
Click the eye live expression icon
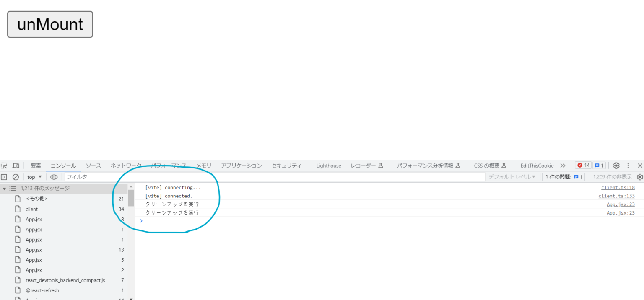(54, 177)
